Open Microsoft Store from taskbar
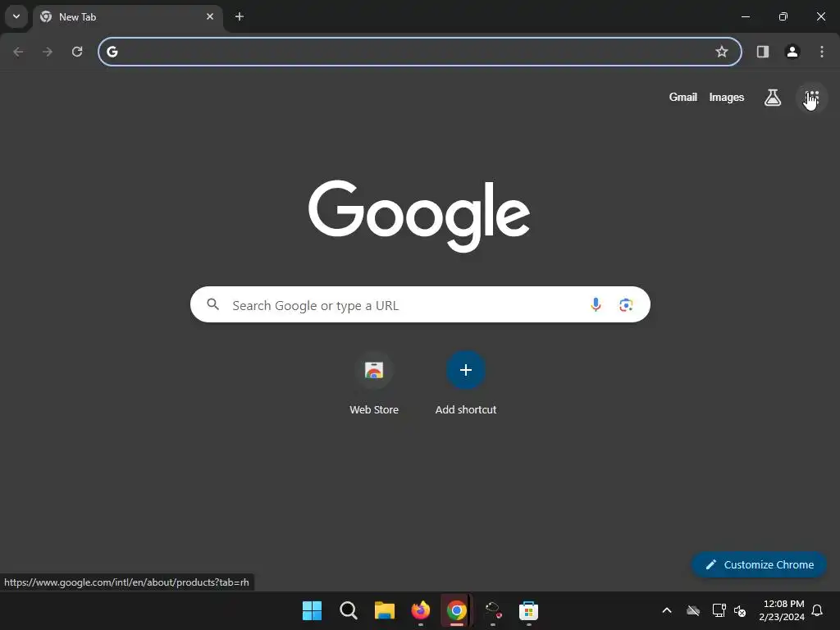The height and width of the screenshot is (630, 840). [528, 610]
